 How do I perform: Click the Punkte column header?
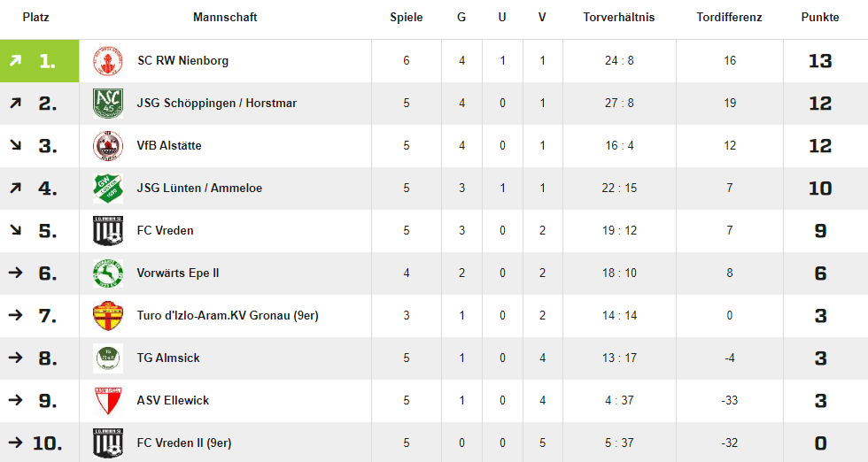click(820, 17)
